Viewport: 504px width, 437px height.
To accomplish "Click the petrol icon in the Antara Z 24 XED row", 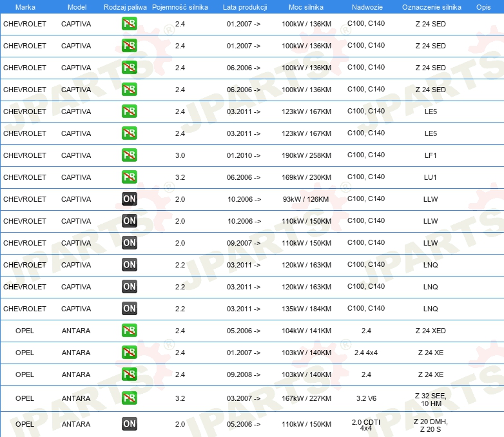I will pyautogui.click(x=129, y=331).
